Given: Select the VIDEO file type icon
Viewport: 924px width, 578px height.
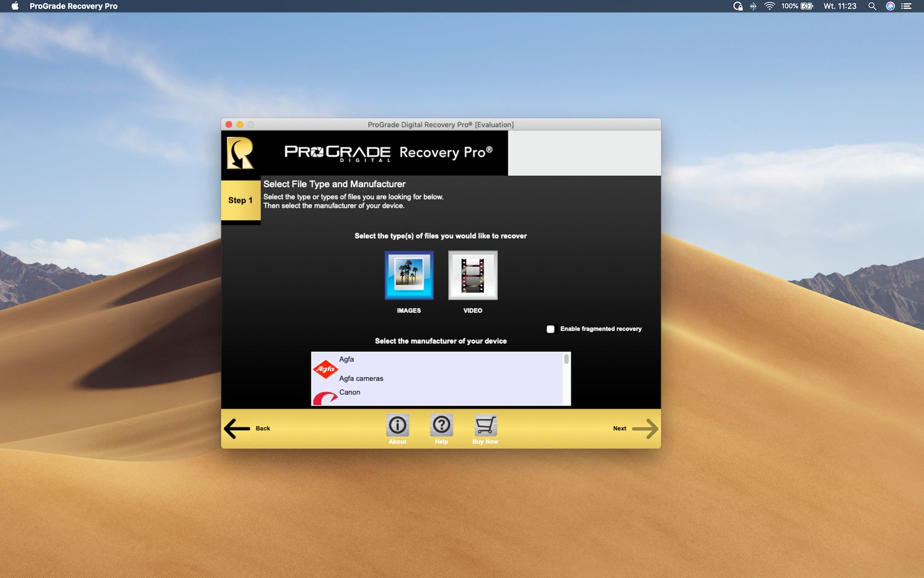Looking at the screenshot, I should pyautogui.click(x=472, y=275).
